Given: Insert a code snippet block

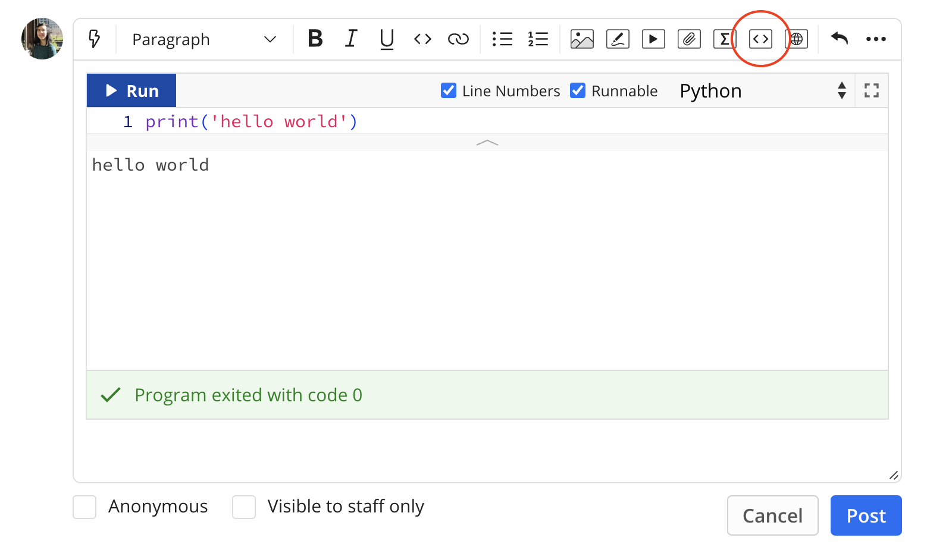Looking at the screenshot, I should (760, 39).
